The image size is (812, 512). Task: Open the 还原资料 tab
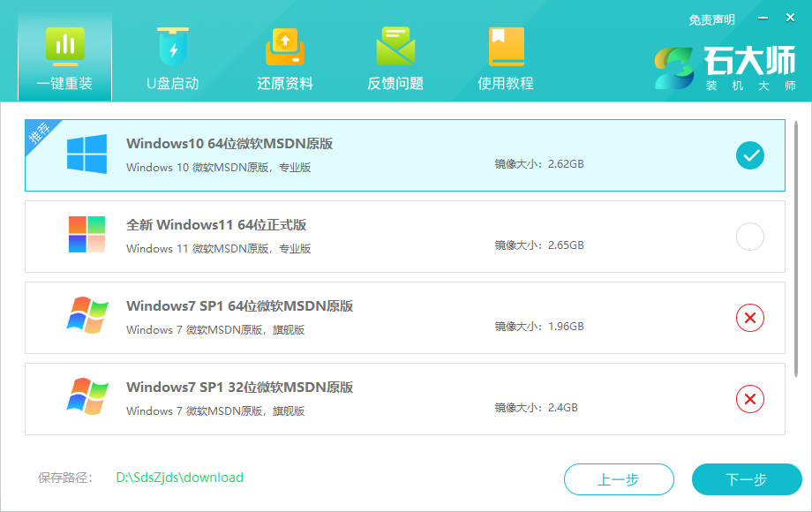pyautogui.click(x=285, y=59)
